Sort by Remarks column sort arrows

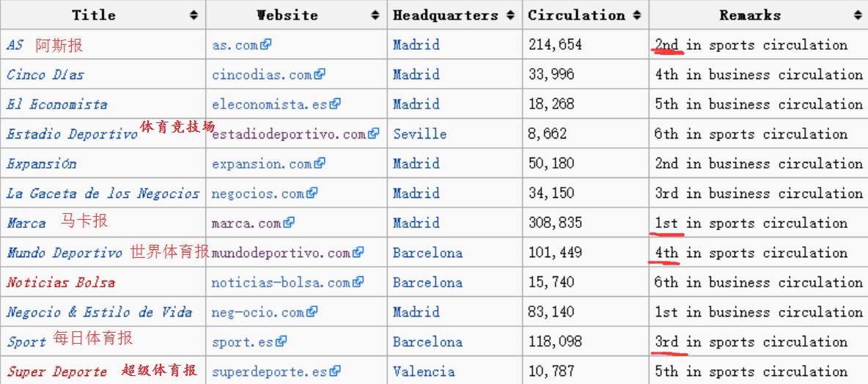point(858,15)
